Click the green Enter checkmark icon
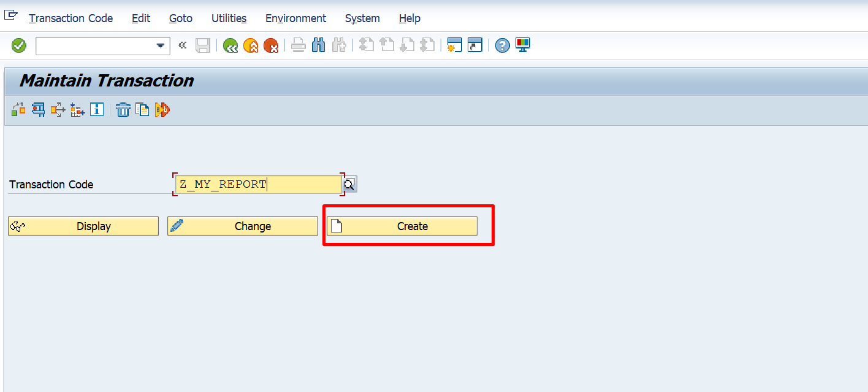 (19, 45)
